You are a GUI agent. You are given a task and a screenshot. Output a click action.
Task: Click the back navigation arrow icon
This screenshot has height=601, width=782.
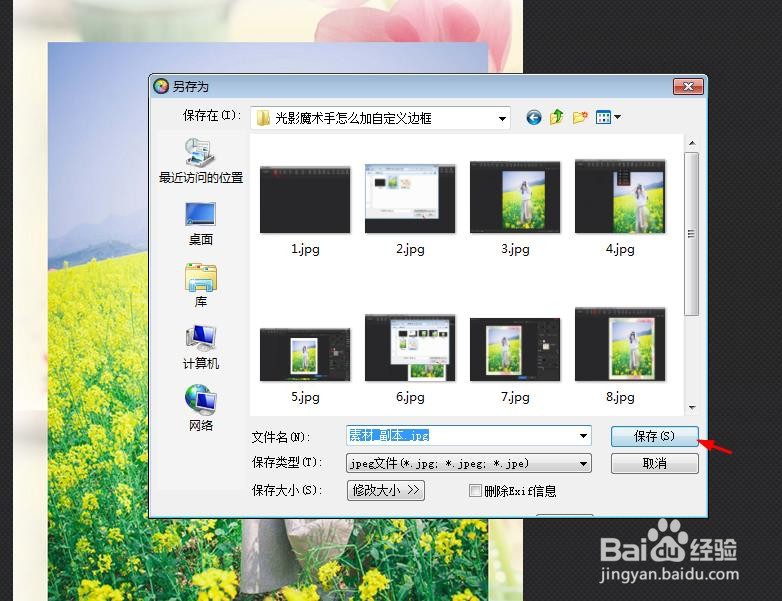534,118
